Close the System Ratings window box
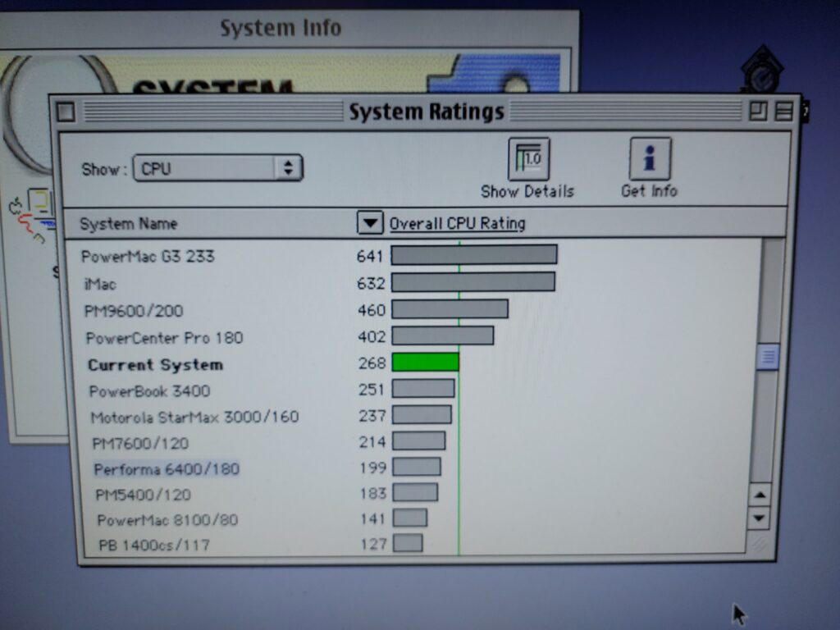Image resolution: width=840 pixels, height=630 pixels. [66, 112]
